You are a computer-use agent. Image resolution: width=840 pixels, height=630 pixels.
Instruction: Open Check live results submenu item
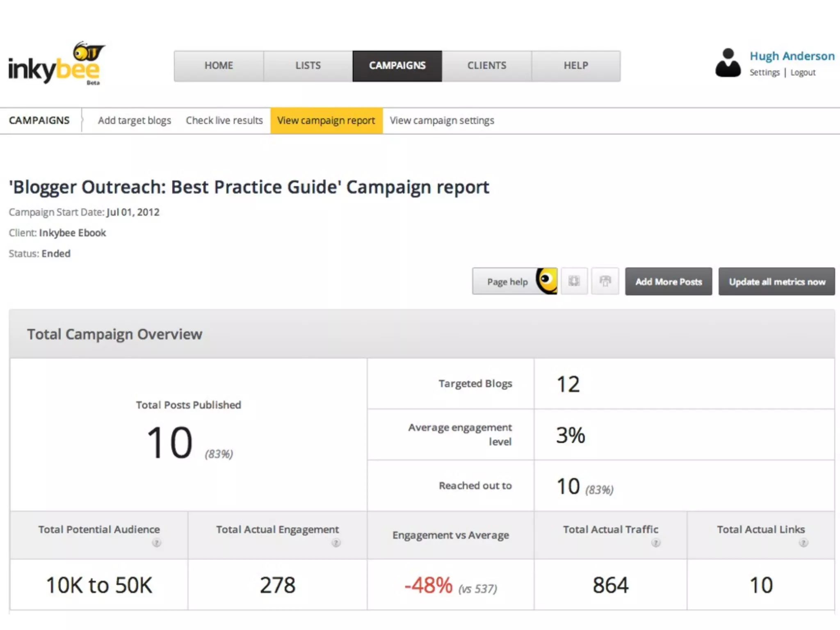coord(224,121)
